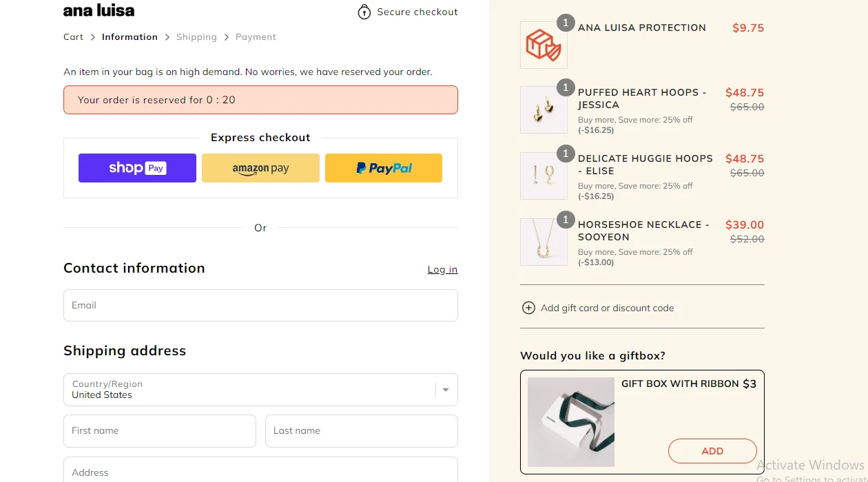Select the Payment breadcrumb step
The image size is (868, 482).
point(256,36)
